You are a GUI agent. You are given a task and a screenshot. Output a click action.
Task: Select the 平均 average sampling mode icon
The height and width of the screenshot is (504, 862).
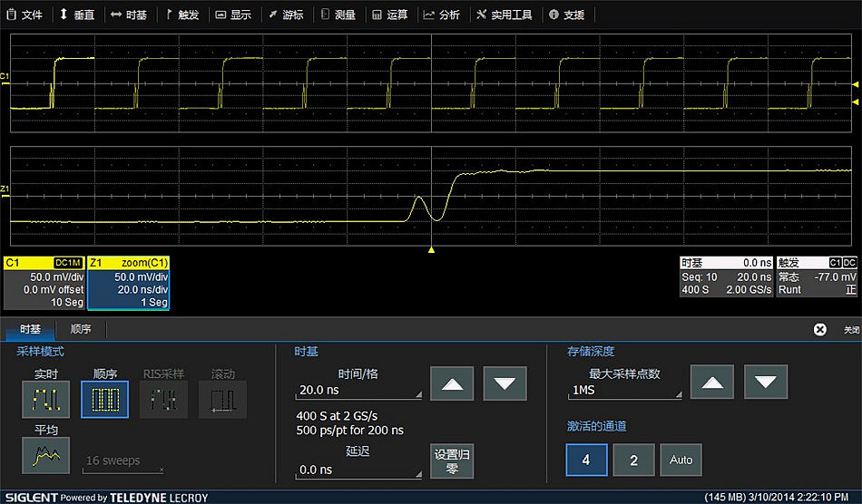(45, 454)
